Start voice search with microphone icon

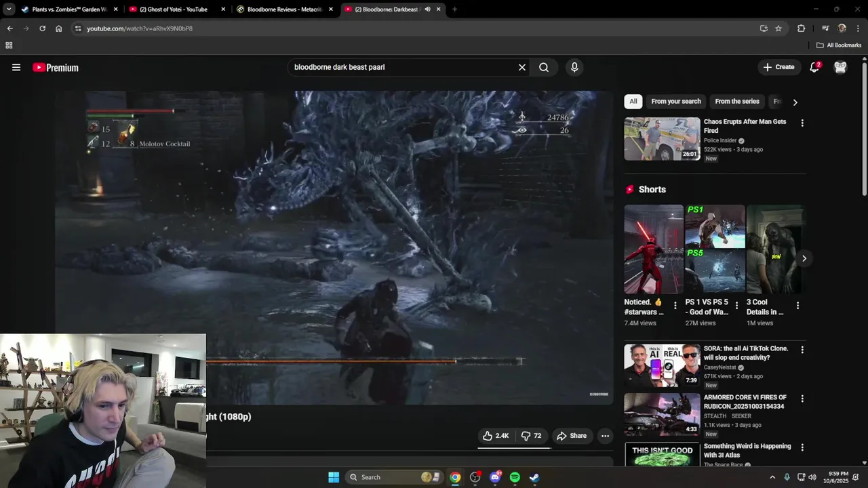click(x=574, y=67)
